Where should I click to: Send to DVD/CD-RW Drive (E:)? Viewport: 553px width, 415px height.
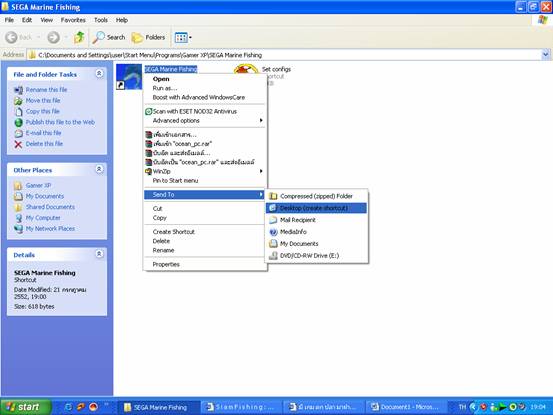[317, 256]
